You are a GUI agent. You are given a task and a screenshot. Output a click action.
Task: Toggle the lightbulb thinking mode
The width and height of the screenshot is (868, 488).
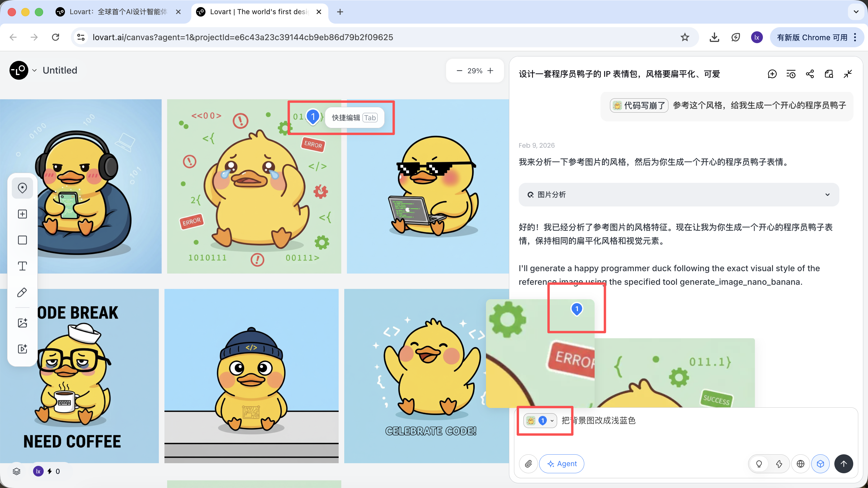tap(759, 464)
